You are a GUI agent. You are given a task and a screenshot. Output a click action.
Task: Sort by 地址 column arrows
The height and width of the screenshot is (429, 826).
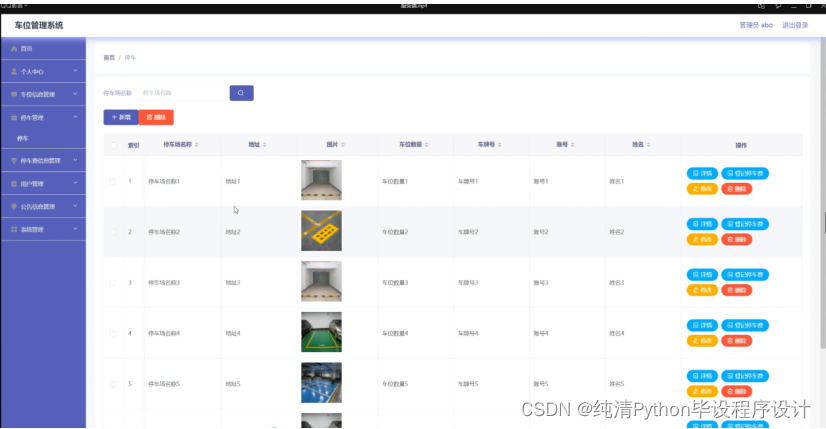[264, 144]
